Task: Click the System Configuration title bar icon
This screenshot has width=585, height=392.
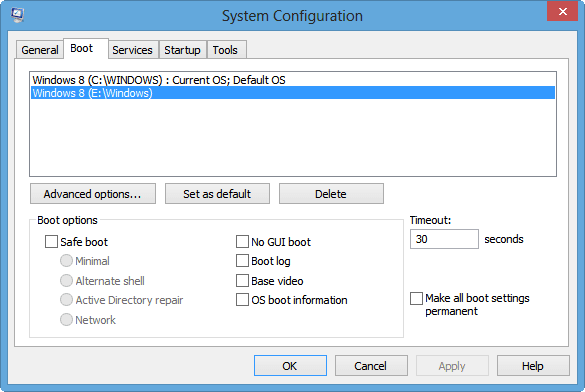Action: click(17, 15)
